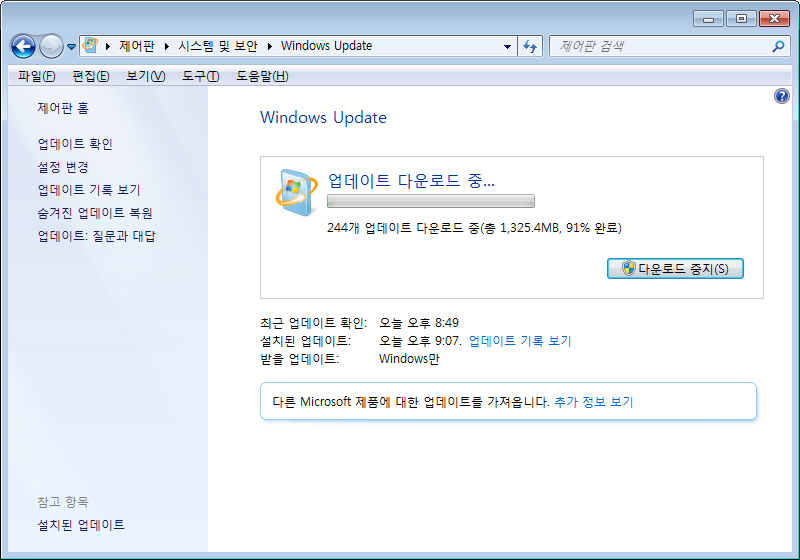Click the refresh button beside address bar
Image resolution: width=800 pixels, height=560 pixels.
(x=530, y=46)
